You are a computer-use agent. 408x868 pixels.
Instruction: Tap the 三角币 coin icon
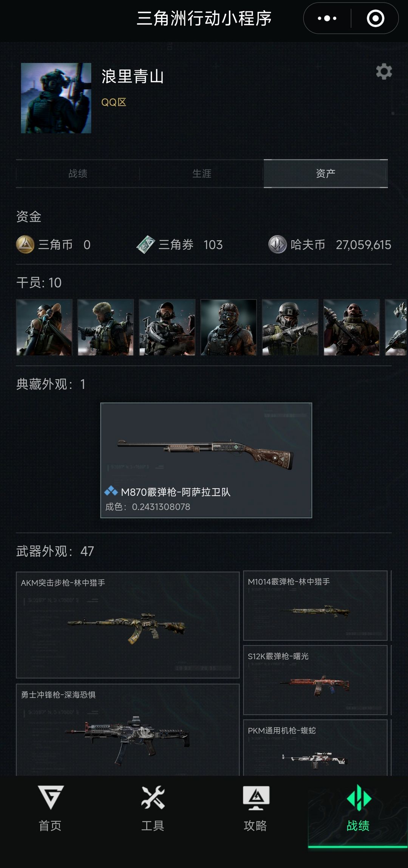tap(25, 244)
